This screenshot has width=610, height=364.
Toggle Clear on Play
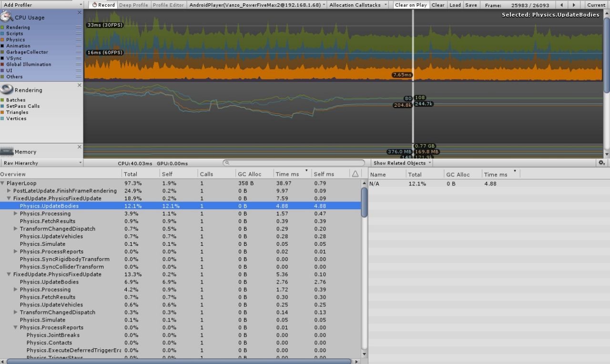point(411,5)
